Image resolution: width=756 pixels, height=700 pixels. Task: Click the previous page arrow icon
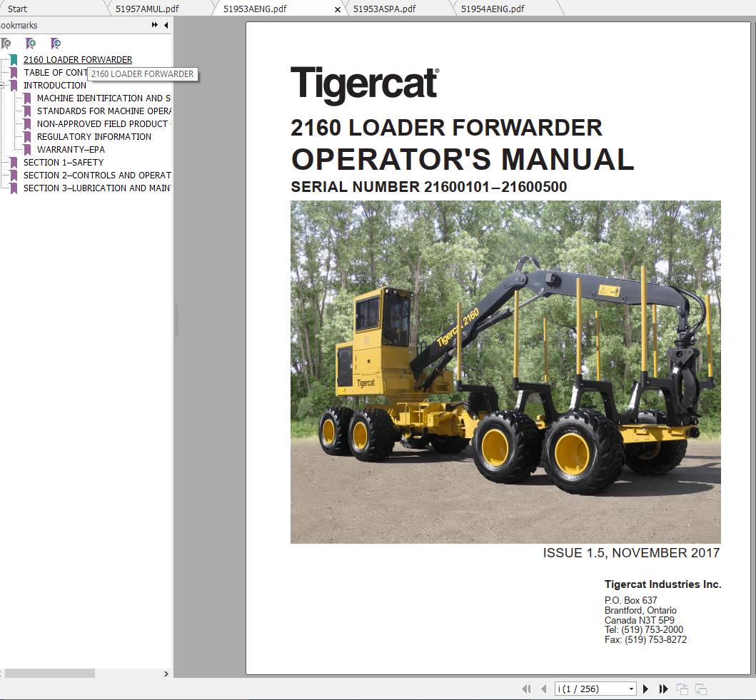544,689
